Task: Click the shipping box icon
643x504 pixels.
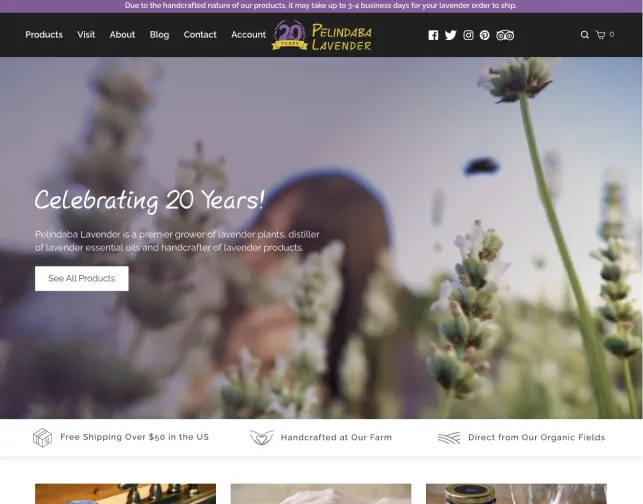Action: (42, 437)
